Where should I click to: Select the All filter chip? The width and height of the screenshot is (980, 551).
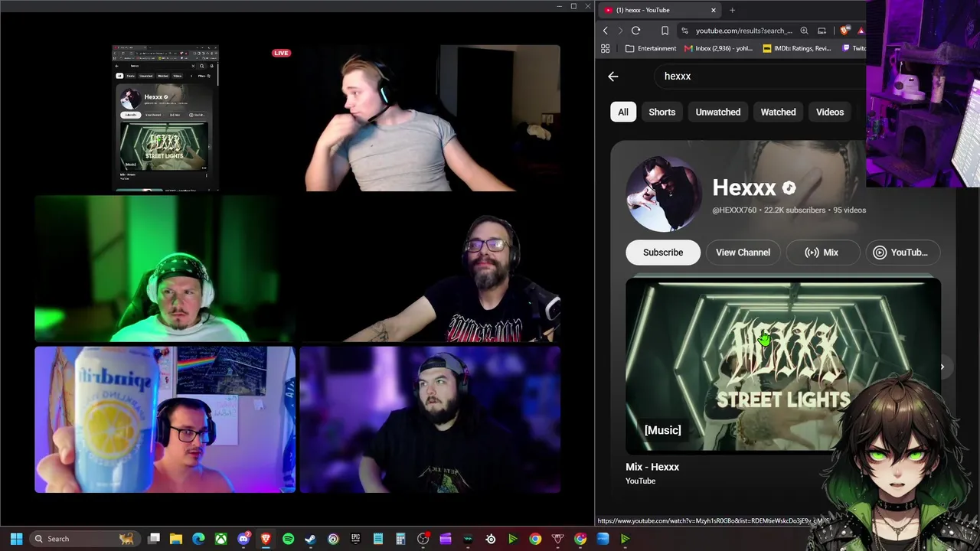click(x=623, y=112)
